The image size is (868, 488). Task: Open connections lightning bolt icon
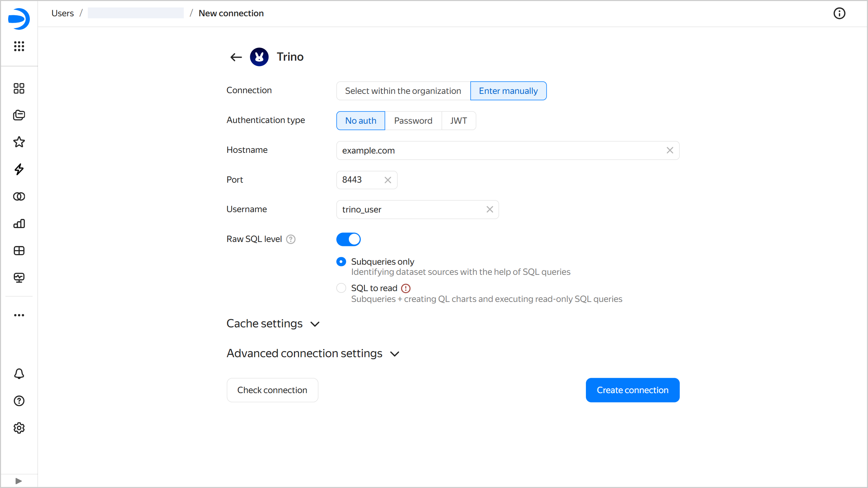(x=19, y=169)
